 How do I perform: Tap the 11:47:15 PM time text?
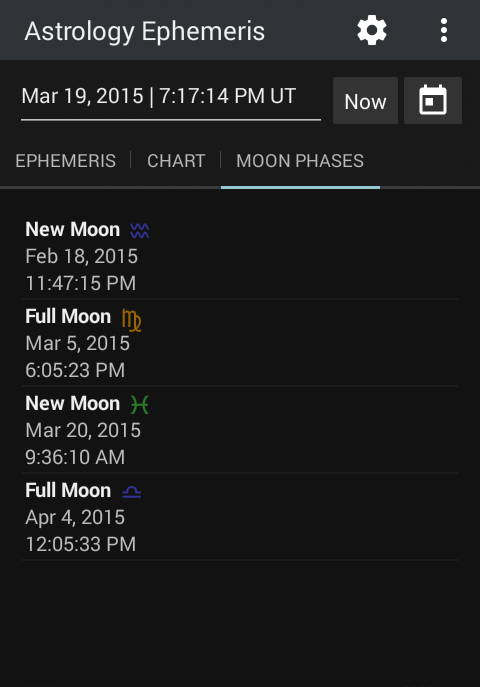point(81,283)
